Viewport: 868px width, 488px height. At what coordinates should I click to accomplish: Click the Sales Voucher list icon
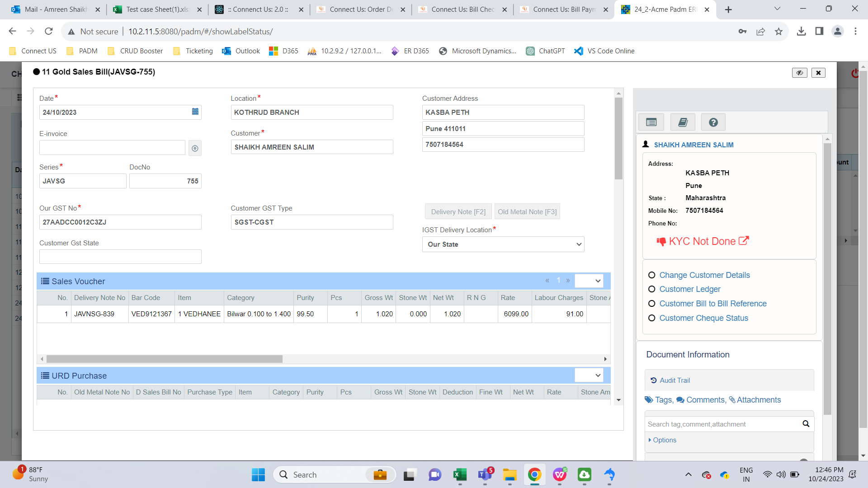pyautogui.click(x=45, y=281)
